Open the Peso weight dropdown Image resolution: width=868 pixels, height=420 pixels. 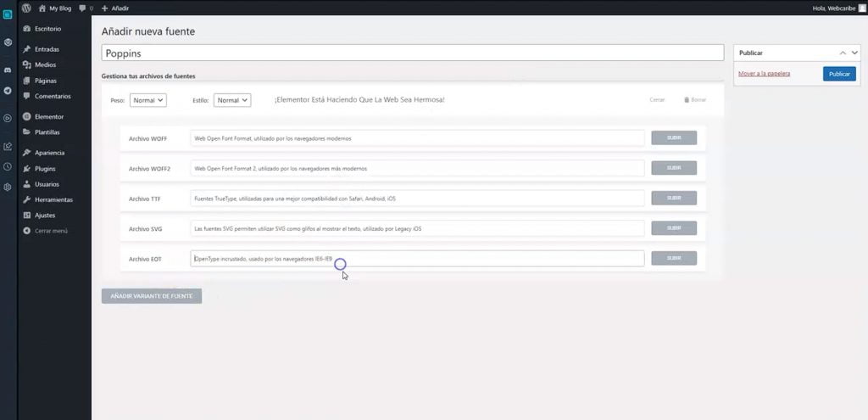coord(147,100)
